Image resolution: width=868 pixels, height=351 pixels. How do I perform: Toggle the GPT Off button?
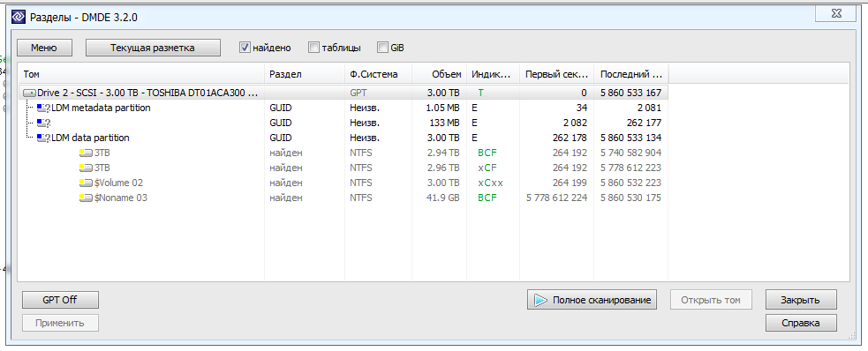(x=60, y=300)
